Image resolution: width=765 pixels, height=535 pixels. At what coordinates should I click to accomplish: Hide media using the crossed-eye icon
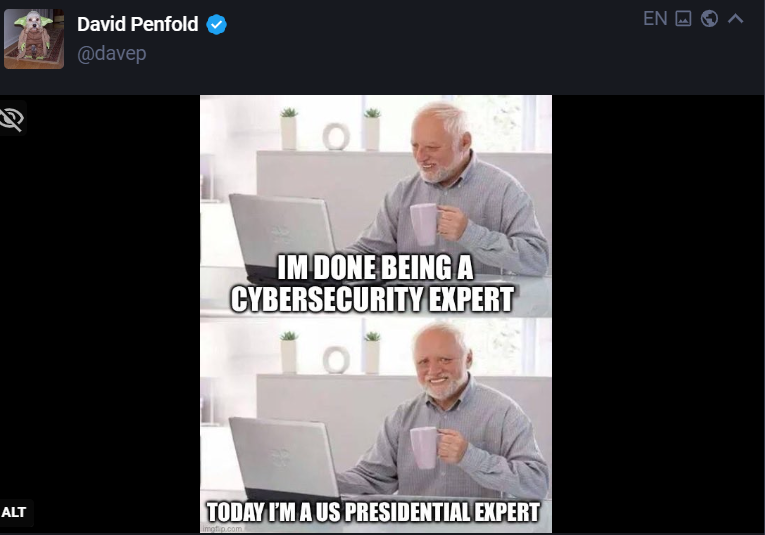click(x=12, y=119)
